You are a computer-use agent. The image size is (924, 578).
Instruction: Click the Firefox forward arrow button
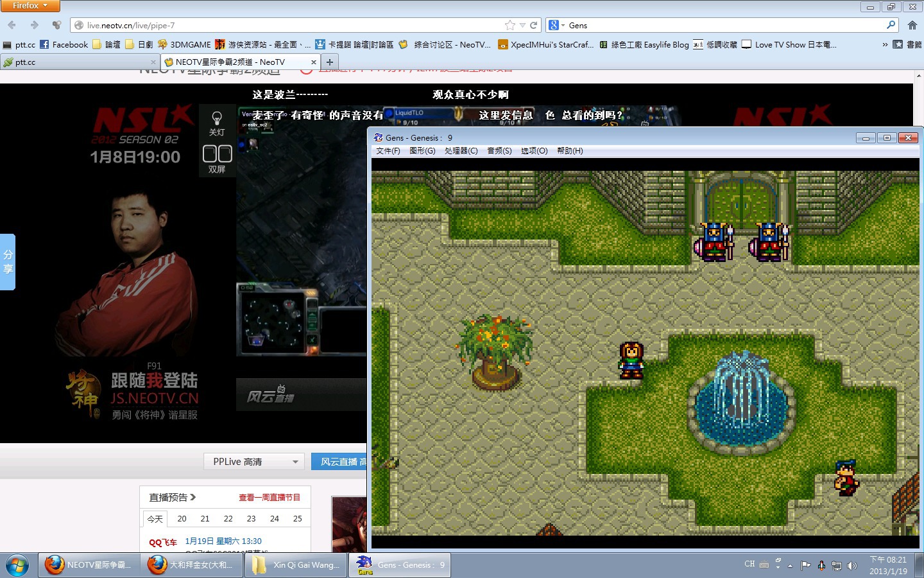[35, 25]
